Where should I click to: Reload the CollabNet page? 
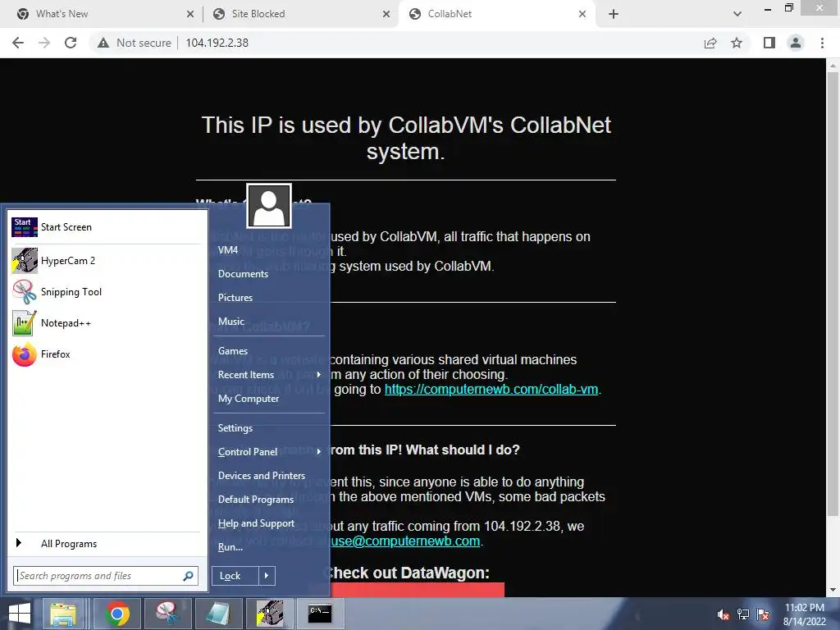[x=71, y=43]
